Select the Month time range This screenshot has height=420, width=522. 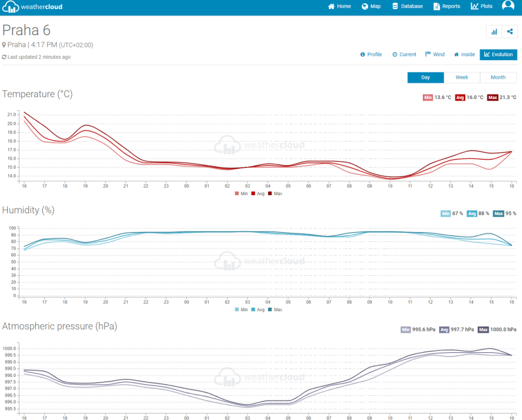click(498, 78)
